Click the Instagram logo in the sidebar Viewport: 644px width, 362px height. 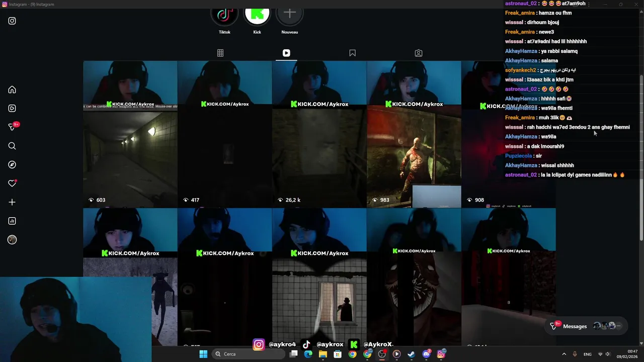tap(12, 21)
